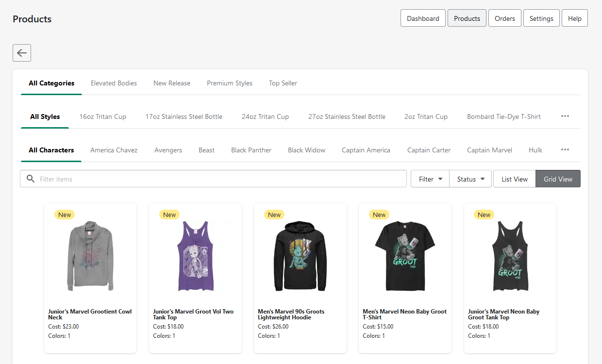Screen dimensions: 602x364
Task: Filter by Captain America character
Action: (x=366, y=150)
